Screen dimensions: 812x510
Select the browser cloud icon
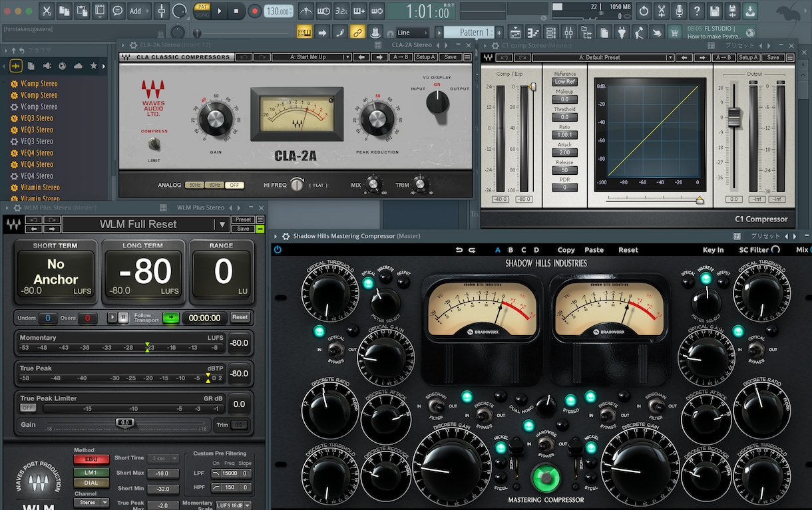(79, 65)
